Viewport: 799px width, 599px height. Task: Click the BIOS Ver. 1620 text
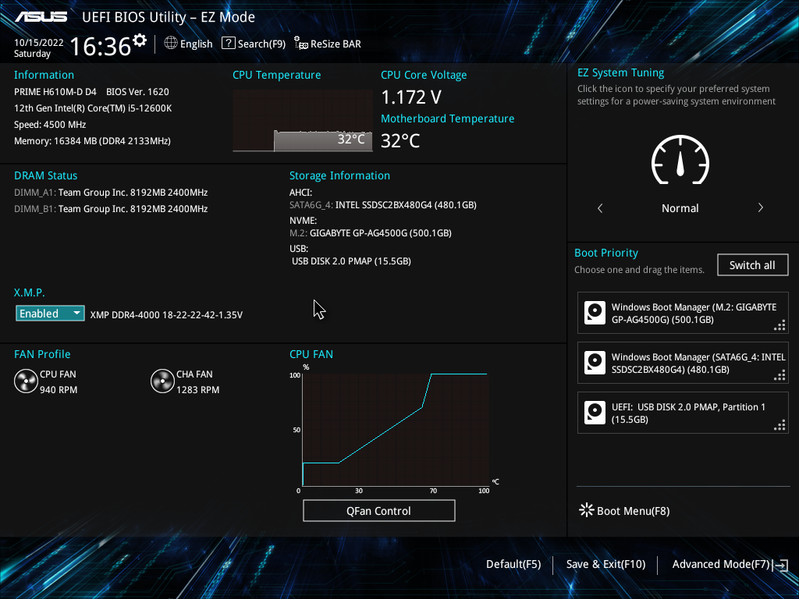click(x=138, y=92)
